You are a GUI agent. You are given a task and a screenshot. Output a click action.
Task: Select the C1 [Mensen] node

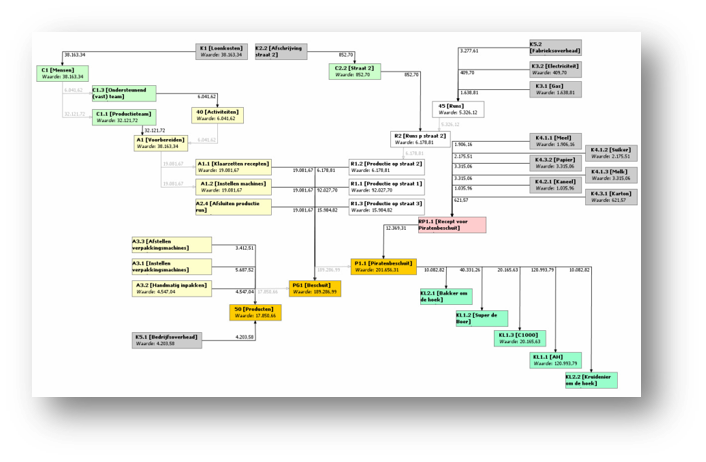[x=63, y=73]
